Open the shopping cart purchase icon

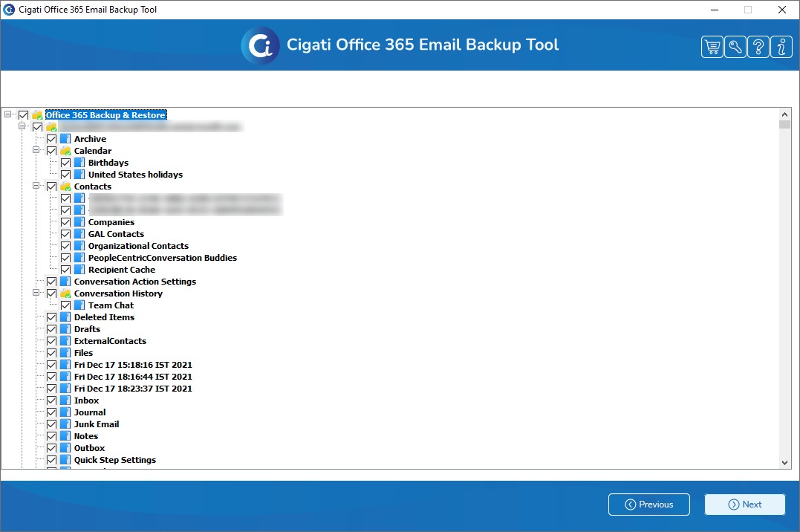[x=712, y=48]
